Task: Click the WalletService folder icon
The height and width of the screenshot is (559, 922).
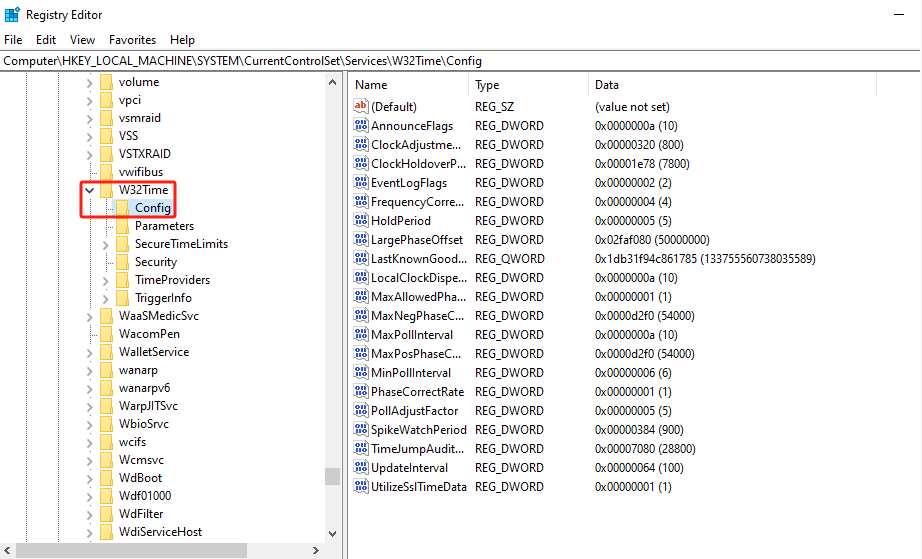Action: 106,352
